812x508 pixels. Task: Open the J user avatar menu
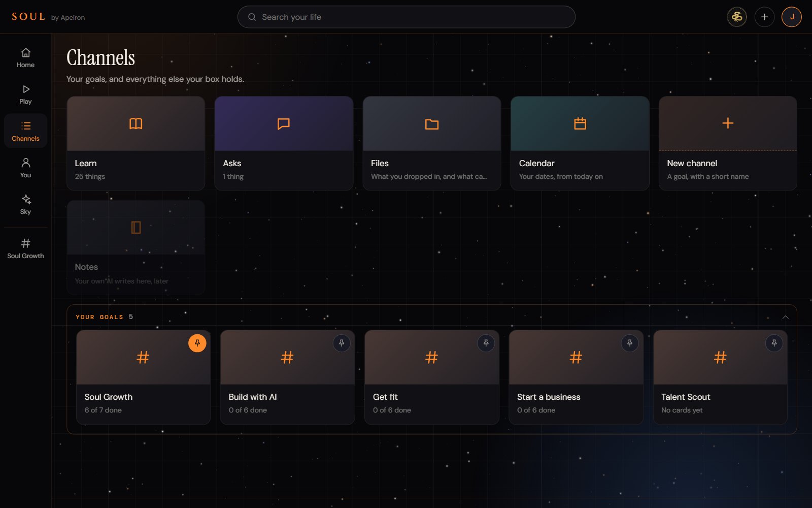(x=792, y=17)
